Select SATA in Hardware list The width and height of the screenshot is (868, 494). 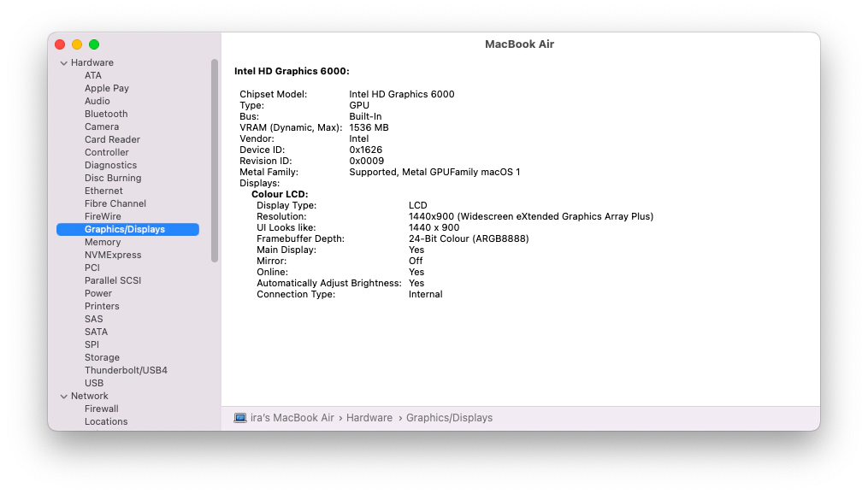97,332
